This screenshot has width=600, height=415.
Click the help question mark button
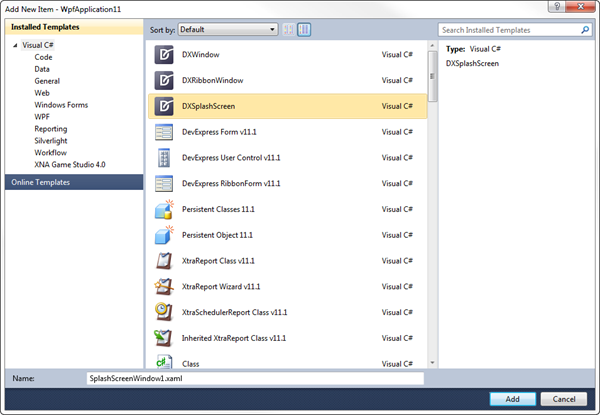click(557, 7)
